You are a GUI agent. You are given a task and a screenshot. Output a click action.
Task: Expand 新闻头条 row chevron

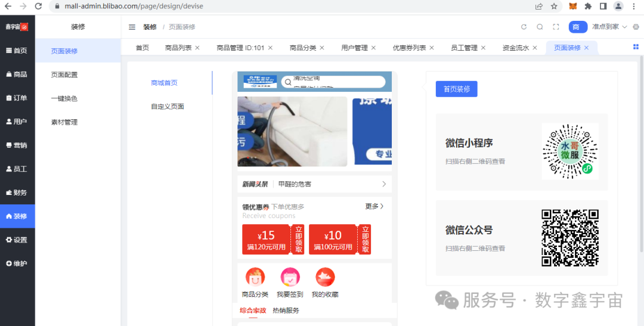(384, 184)
